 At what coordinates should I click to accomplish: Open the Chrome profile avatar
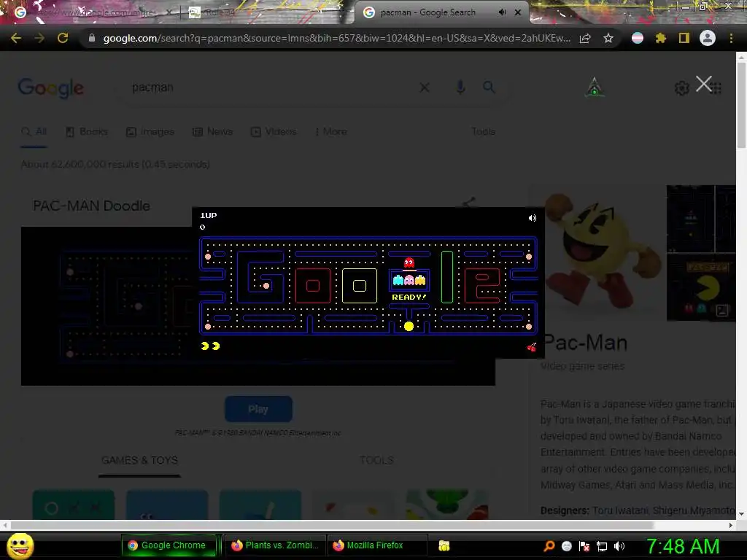708,38
